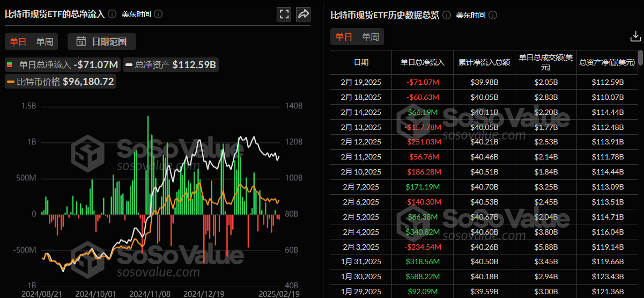This screenshot has width=644, height=298.
Task: Click the 2月 18,2025 date cell
Action: tap(361, 97)
